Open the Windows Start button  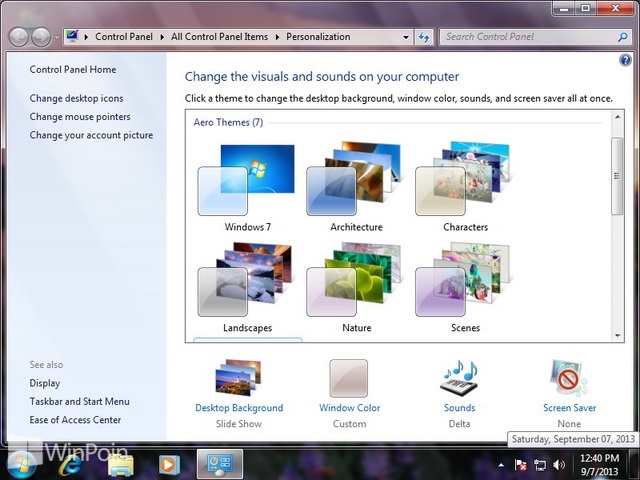coord(20,464)
